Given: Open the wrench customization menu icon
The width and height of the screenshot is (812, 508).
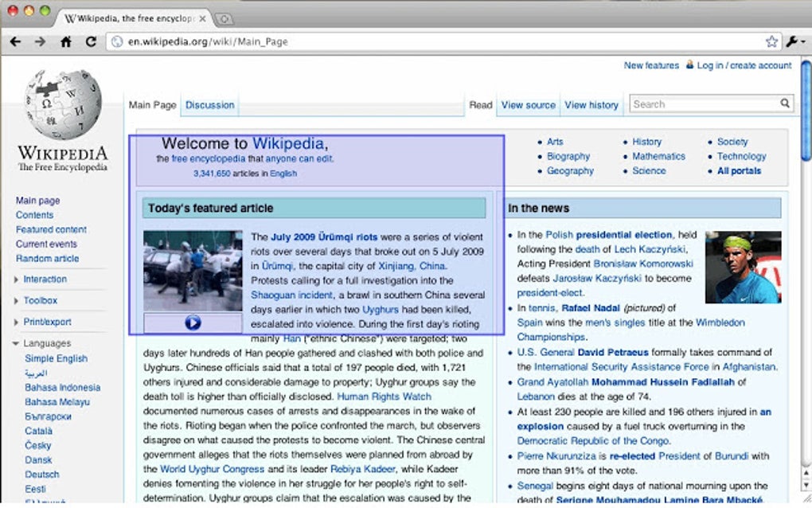Looking at the screenshot, I should [793, 41].
